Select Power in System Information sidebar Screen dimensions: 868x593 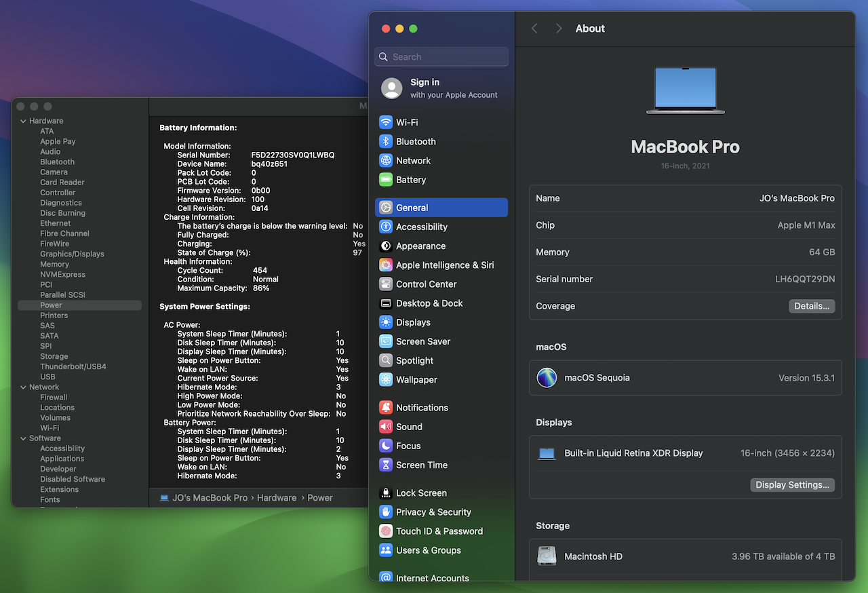pos(80,305)
